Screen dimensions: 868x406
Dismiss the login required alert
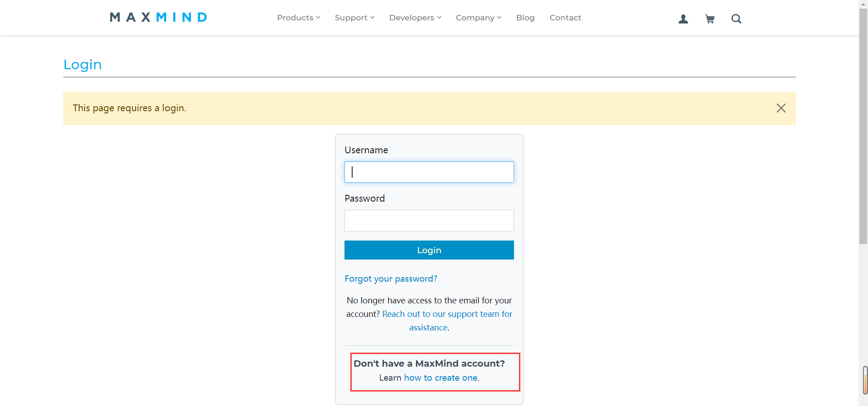click(781, 108)
